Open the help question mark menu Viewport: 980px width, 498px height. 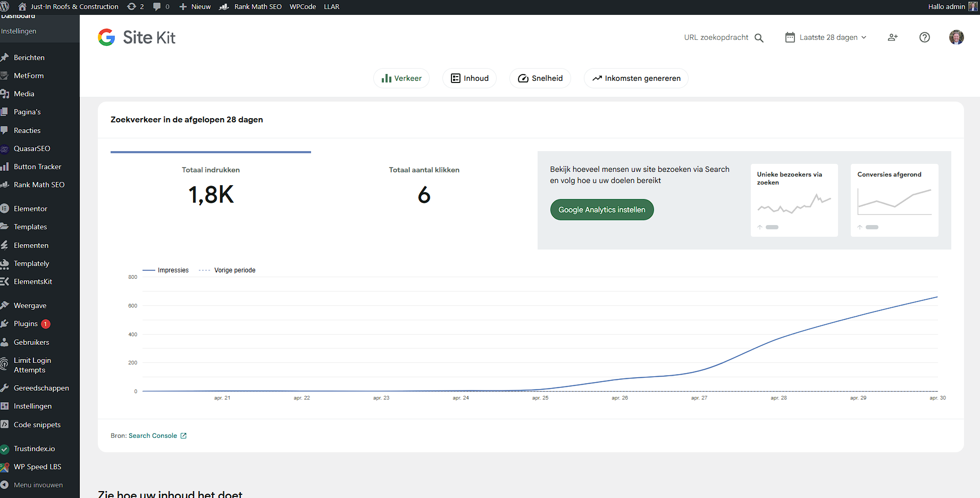(925, 37)
